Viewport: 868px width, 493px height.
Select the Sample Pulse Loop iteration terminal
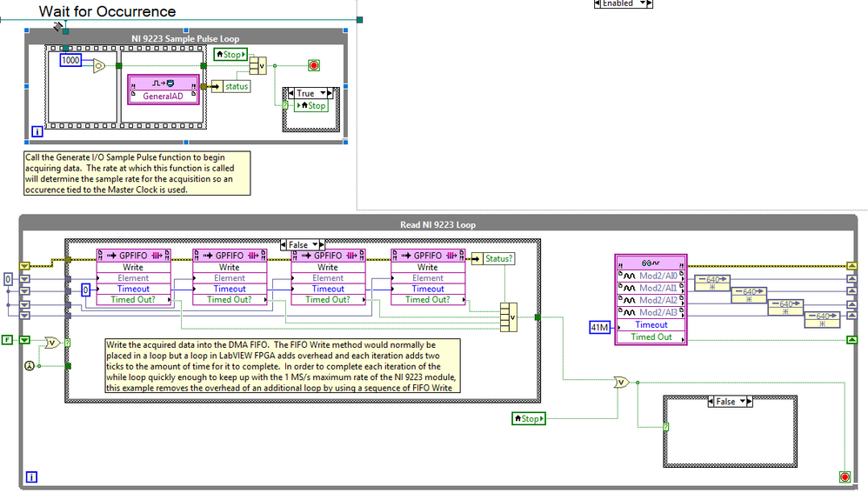[x=37, y=131]
